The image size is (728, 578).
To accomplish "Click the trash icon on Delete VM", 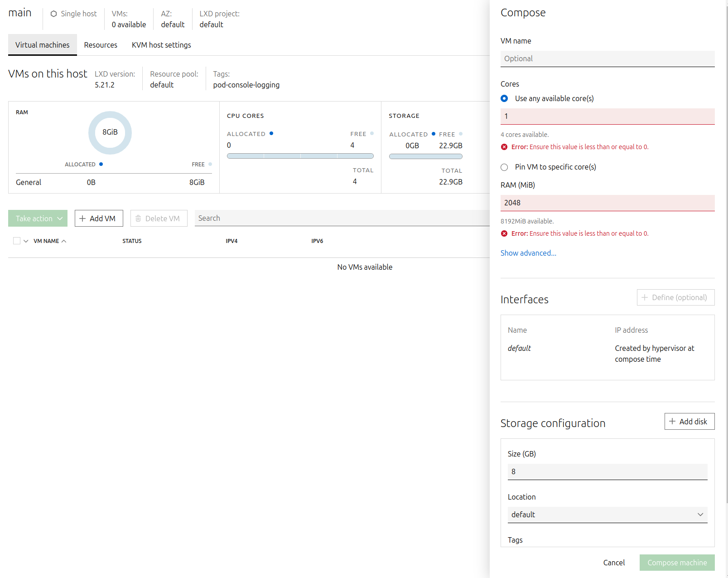I will click(138, 219).
